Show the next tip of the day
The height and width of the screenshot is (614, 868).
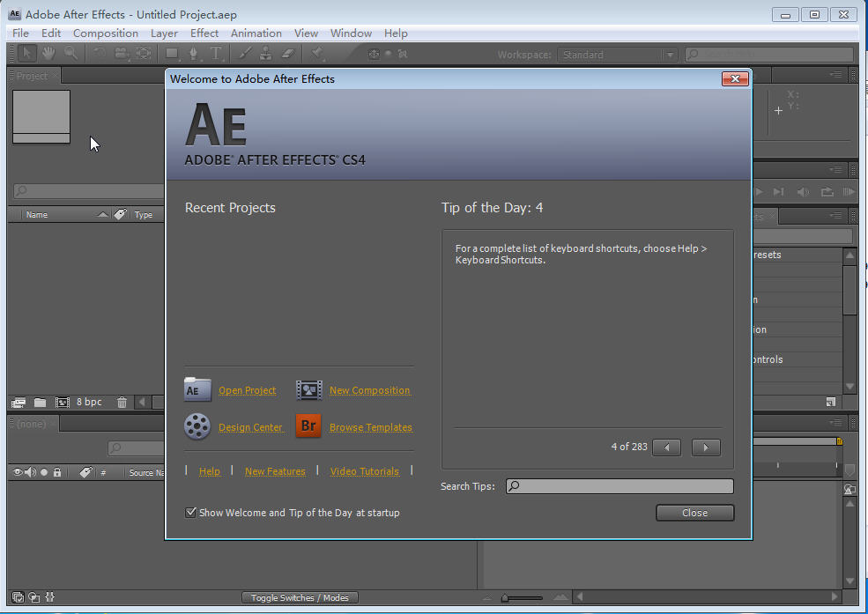coord(706,447)
